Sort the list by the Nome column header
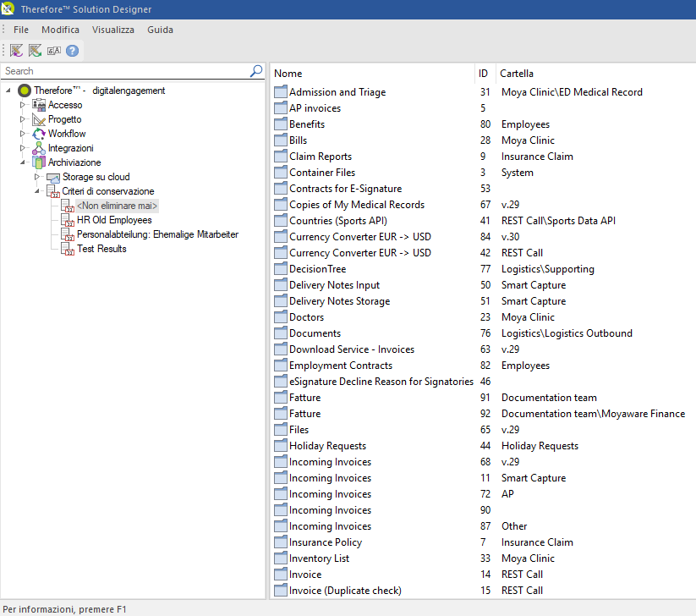696x616 pixels. pyautogui.click(x=289, y=74)
